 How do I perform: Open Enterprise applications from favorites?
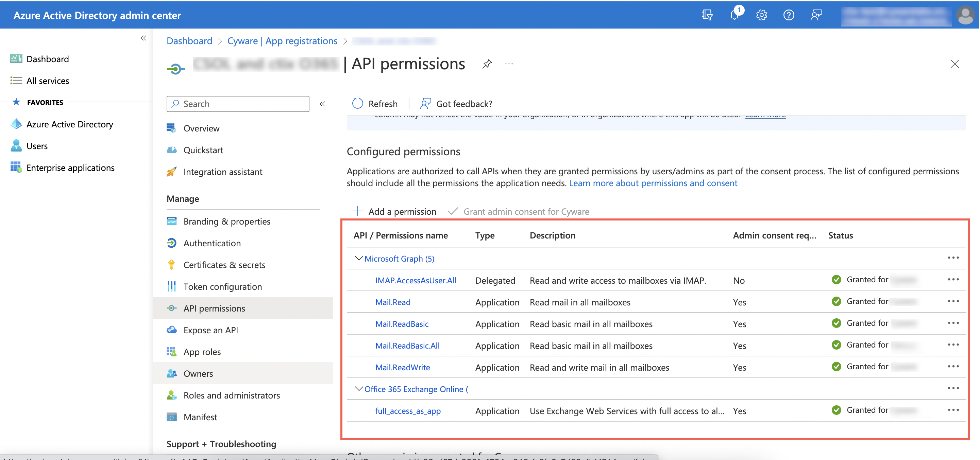(x=70, y=167)
